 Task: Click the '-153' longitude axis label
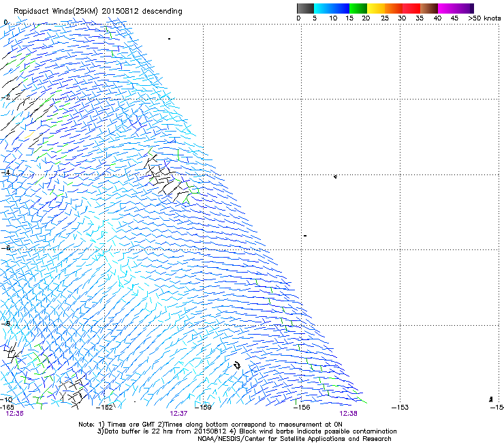coord(400,408)
